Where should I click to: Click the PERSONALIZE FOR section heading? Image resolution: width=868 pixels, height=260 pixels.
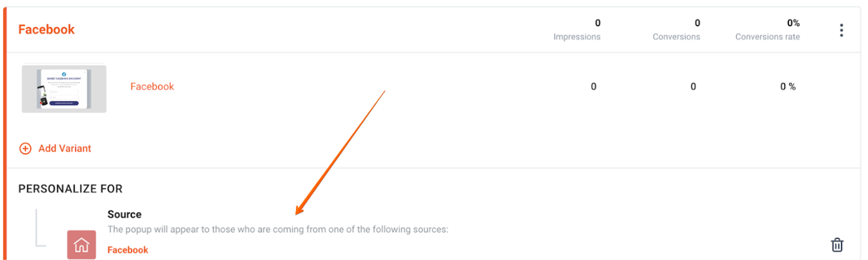[71, 189]
